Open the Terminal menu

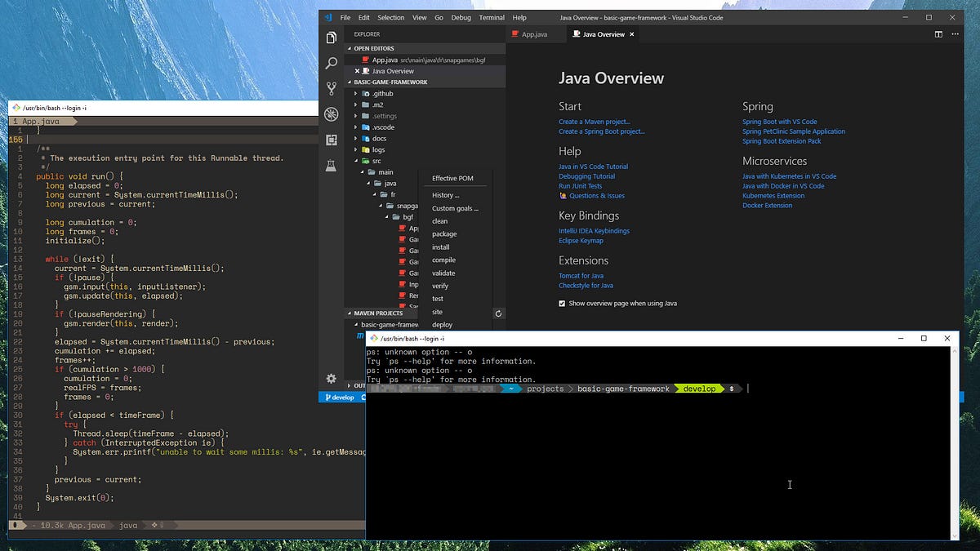tap(491, 17)
